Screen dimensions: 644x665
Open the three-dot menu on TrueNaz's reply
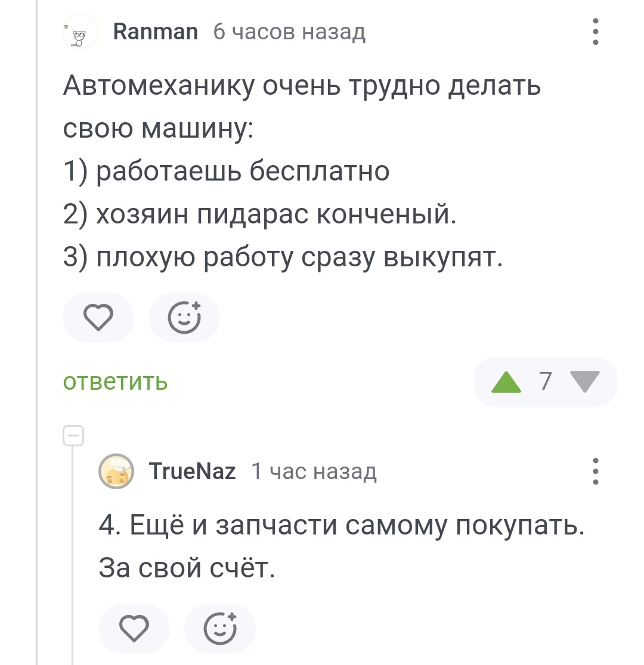595,472
